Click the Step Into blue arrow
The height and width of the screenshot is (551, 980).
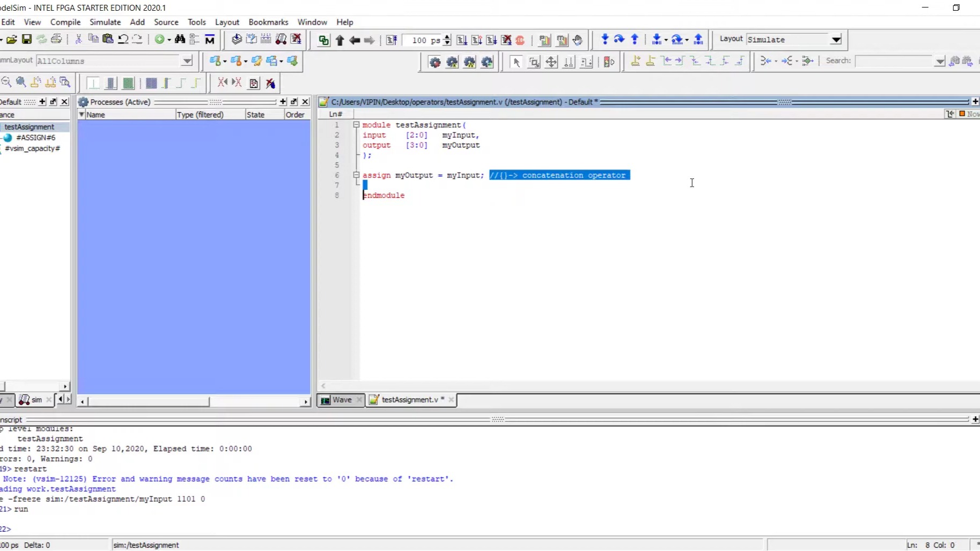[605, 39]
